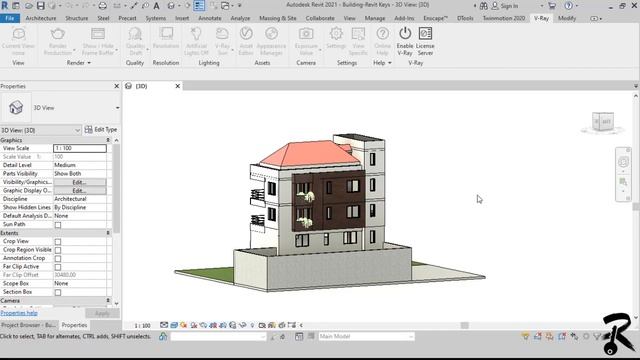Open the Online Help icon
This screenshot has width=640, height=360.
[382, 33]
